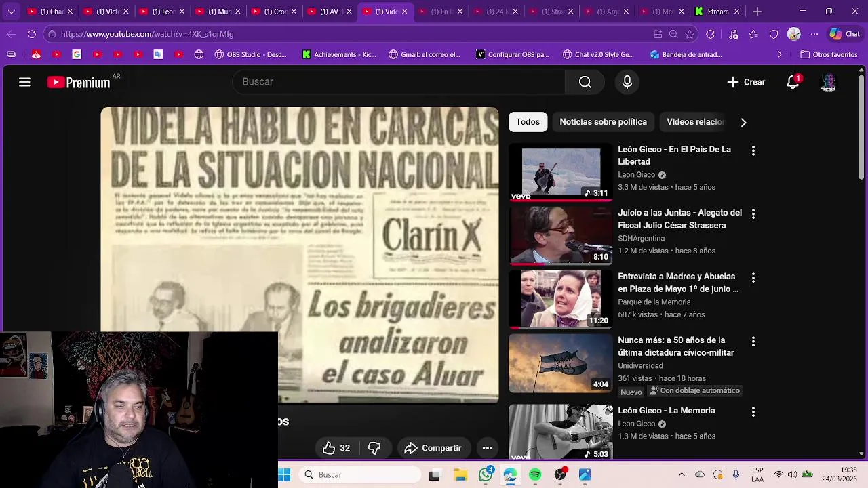
Task: Show hidden system tray icons
Action: (x=682, y=475)
